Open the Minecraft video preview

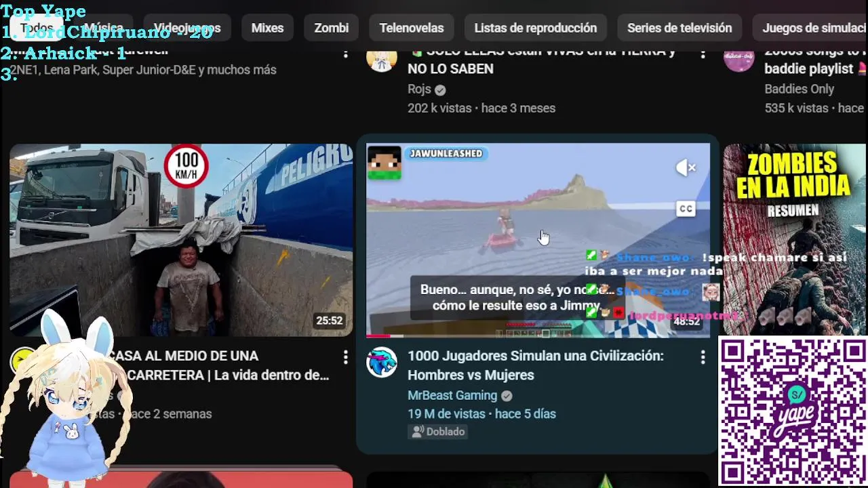click(538, 239)
